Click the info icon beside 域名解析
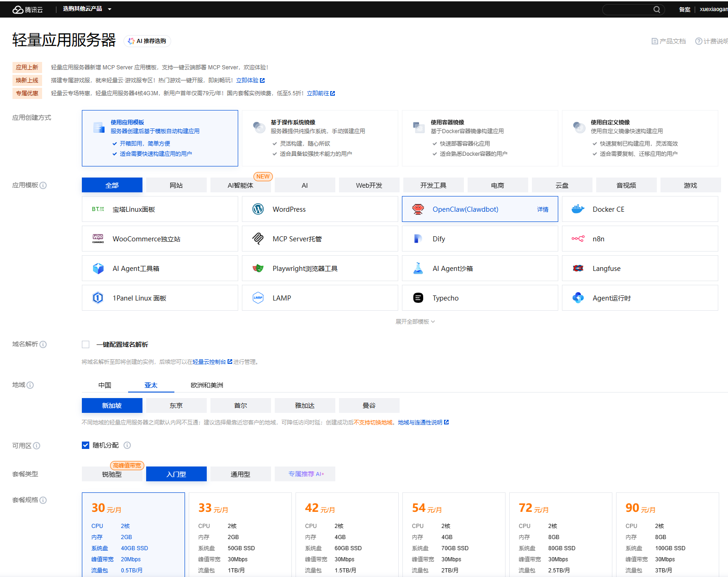This screenshot has width=728, height=577. coord(43,344)
